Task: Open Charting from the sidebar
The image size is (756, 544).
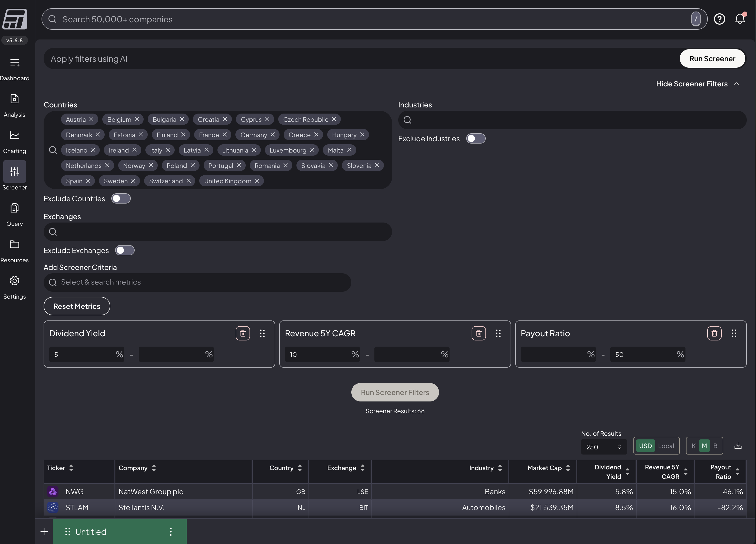Action: click(x=15, y=142)
